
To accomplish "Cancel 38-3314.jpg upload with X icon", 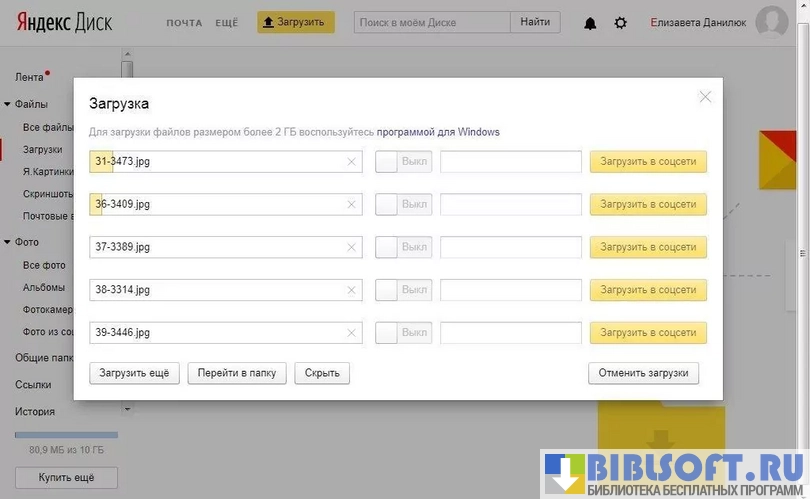I will tap(351, 290).
